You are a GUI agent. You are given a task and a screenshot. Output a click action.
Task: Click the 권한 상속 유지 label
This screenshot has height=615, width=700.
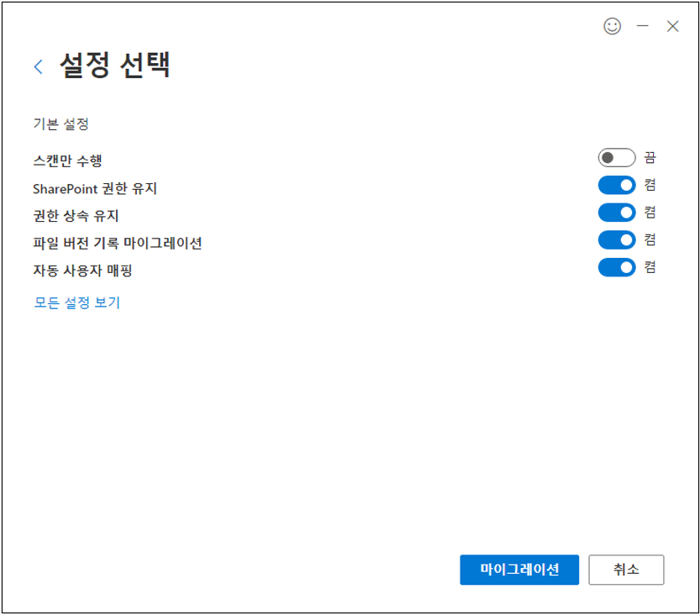(76, 216)
